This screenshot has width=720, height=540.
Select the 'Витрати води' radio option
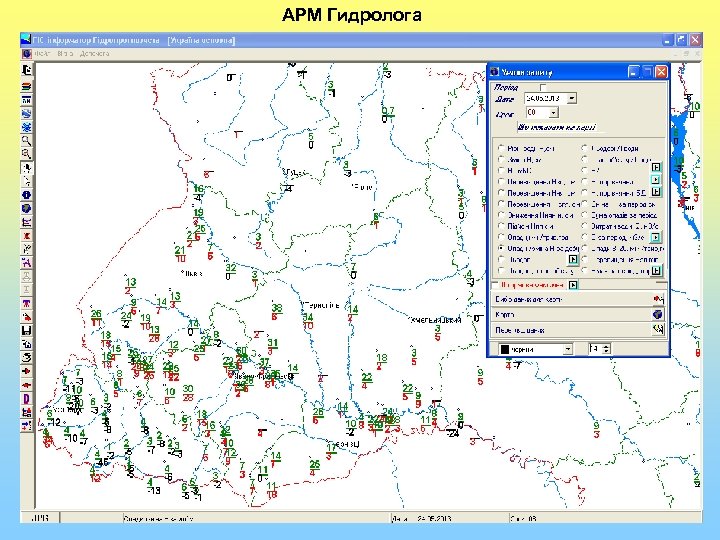click(585, 226)
